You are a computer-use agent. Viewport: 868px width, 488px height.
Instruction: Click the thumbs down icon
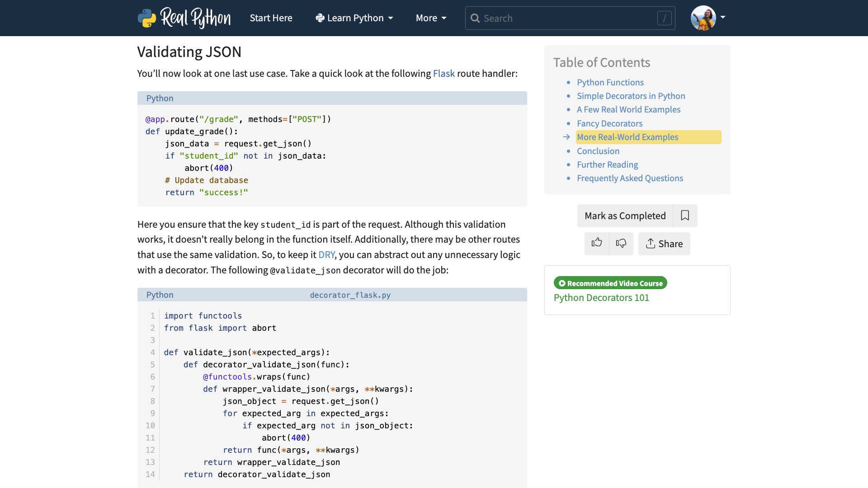coord(621,243)
